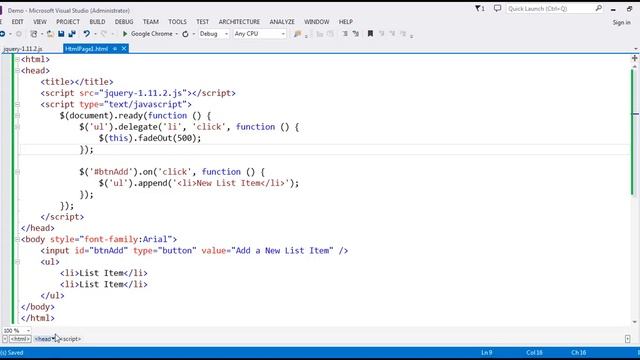The height and width of the screenshot is (360, 640).
Task: Click the Navigate Forward icon
Action: (18, 34)
